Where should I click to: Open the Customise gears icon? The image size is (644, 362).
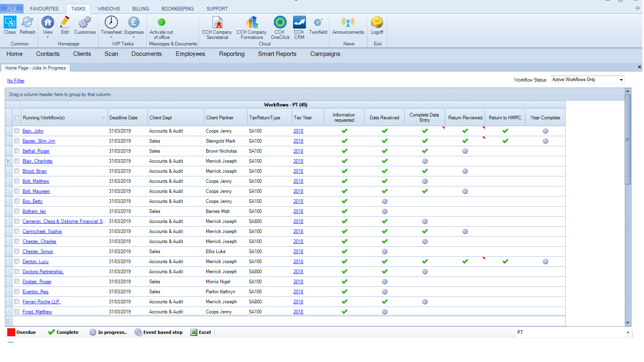coord(85,22)
